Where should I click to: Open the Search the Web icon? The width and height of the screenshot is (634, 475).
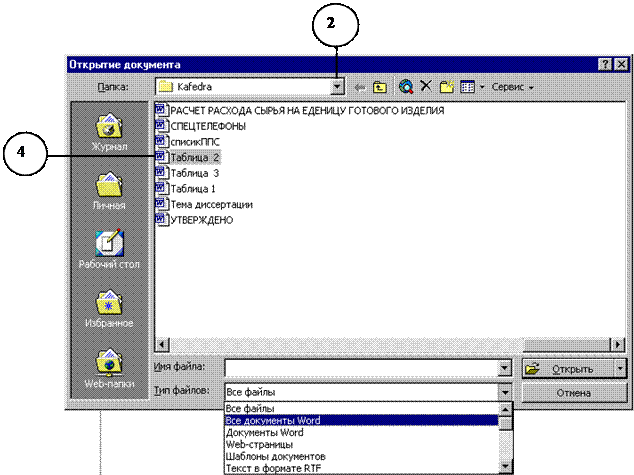coord(406,87)
